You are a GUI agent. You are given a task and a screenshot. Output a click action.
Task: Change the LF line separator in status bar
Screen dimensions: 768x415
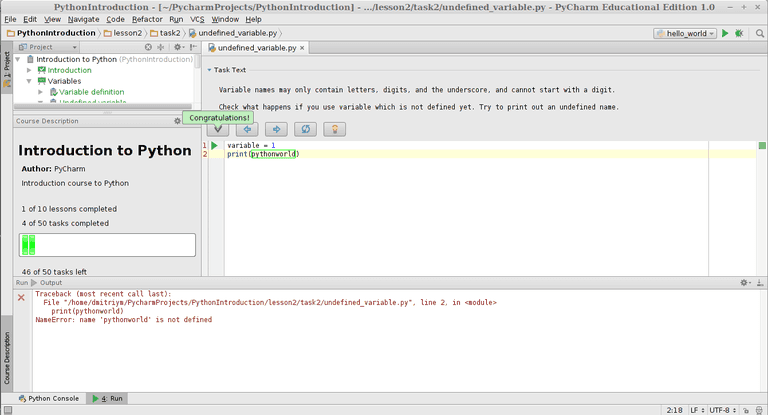click(x=697, y=410)
